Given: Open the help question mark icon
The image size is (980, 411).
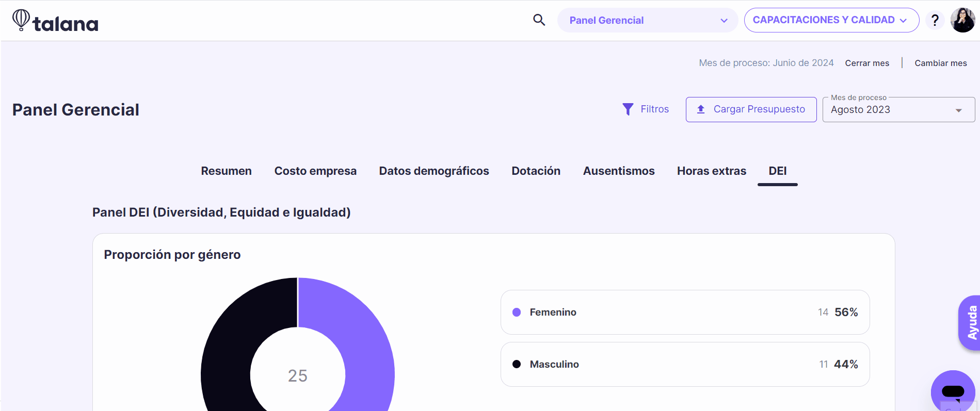Looking at the screenshot, I should [935, 20].
